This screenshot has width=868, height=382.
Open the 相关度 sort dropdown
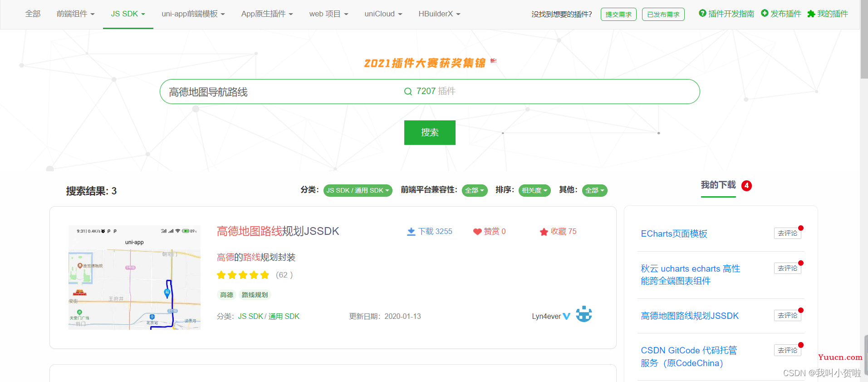[x=535, y=190]
